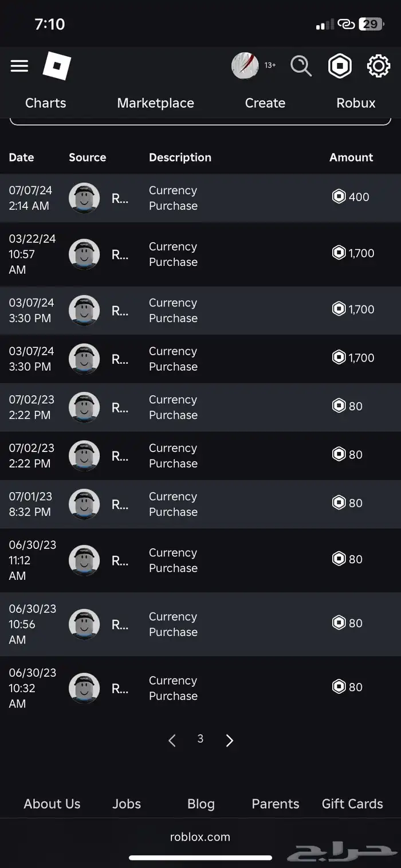This screenshot has height=868, width=401.
Task: Tap the roblox.com address bar
Action: (x=200, y=837)
